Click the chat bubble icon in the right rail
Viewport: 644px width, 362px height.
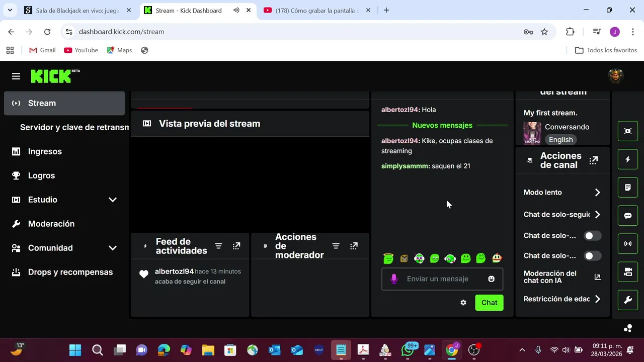coord(628,216)
